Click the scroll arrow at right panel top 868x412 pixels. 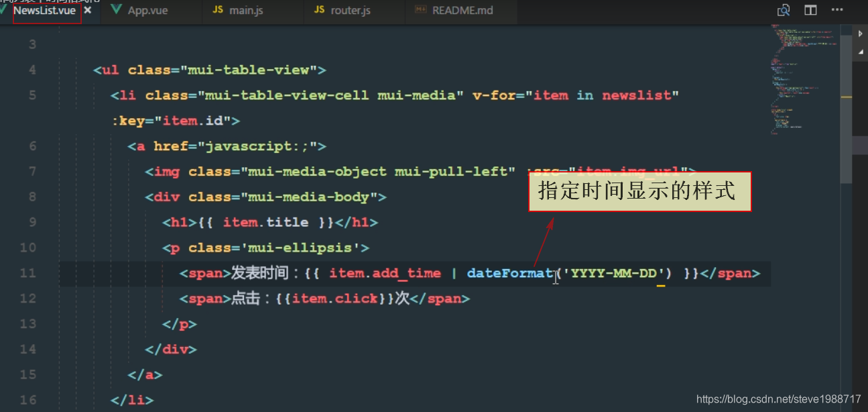[x=861, y=33]
